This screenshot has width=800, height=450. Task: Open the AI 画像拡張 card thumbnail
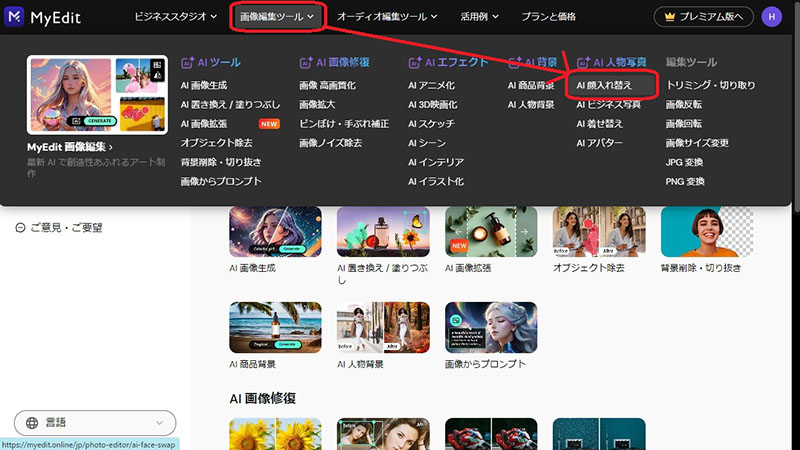pos(491,232)
